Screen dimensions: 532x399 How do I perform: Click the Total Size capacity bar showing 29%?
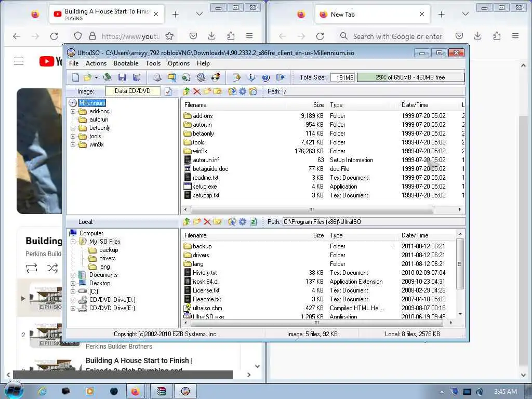point(410,77)
